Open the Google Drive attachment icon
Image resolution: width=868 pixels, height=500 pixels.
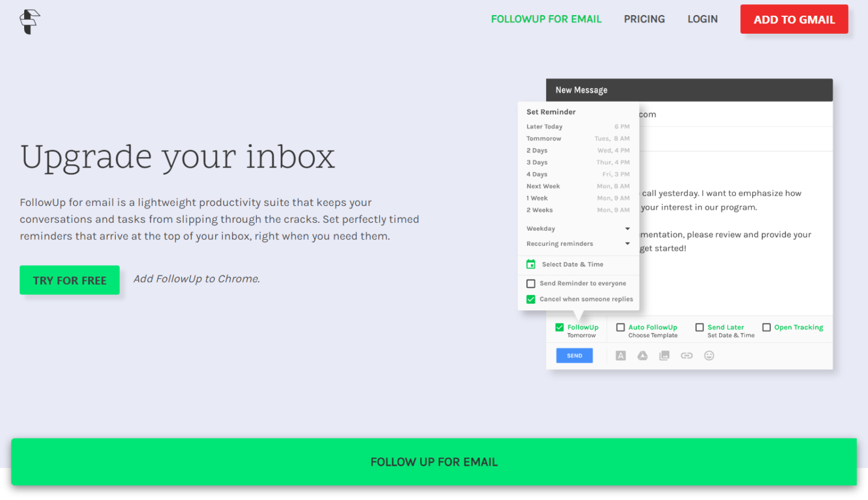643,355
